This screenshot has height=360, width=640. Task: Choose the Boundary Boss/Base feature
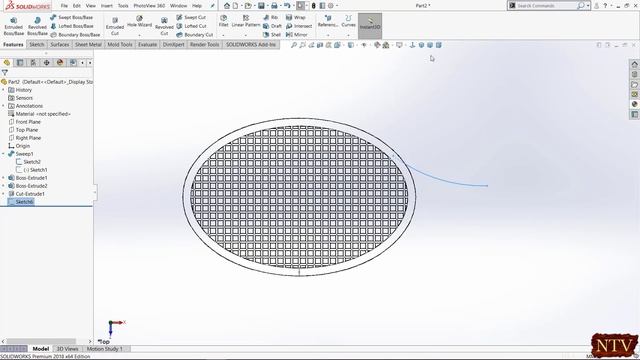pyautogui.click(x=75, y=35)
